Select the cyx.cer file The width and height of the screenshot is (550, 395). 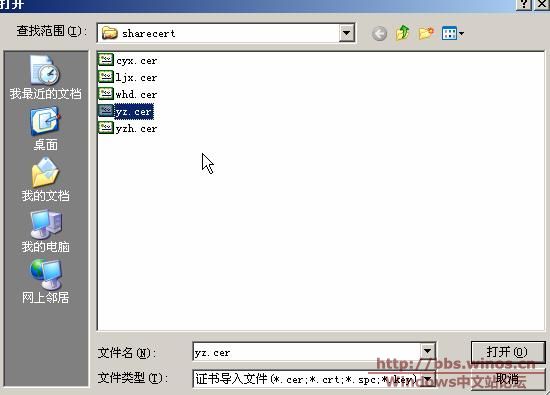(x=128, y=60)
